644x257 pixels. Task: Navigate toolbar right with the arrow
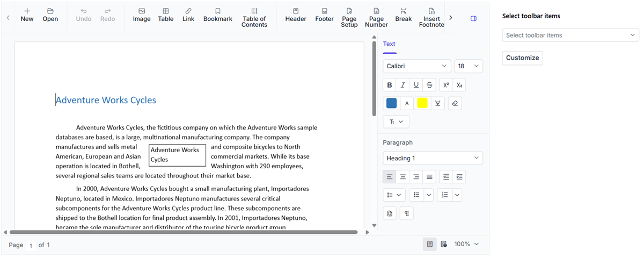click(451, 18)
